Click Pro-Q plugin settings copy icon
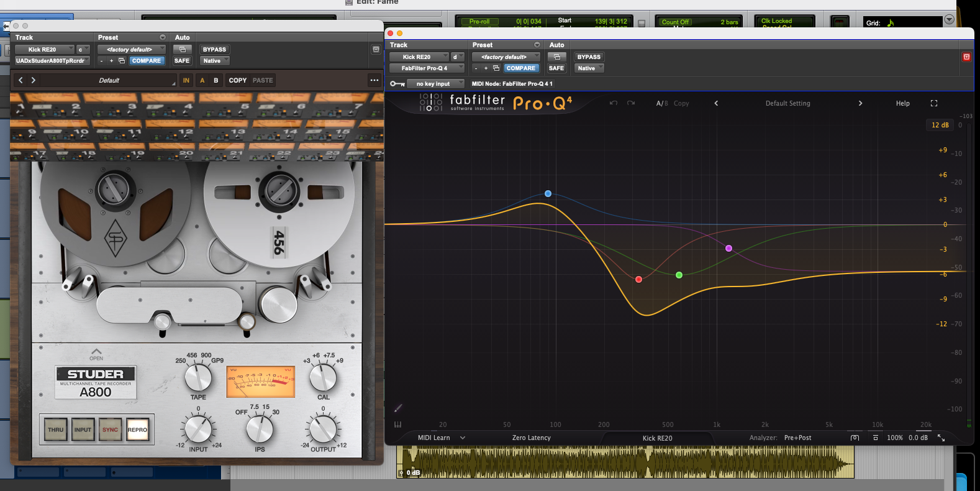This screenshot has width=980, height=491. coord(496,68)
